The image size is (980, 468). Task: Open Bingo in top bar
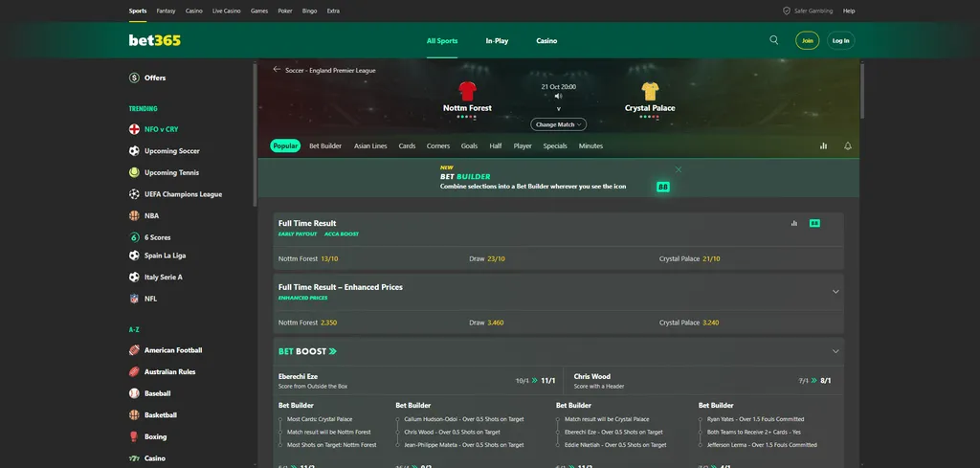click(x=309, y=11)
